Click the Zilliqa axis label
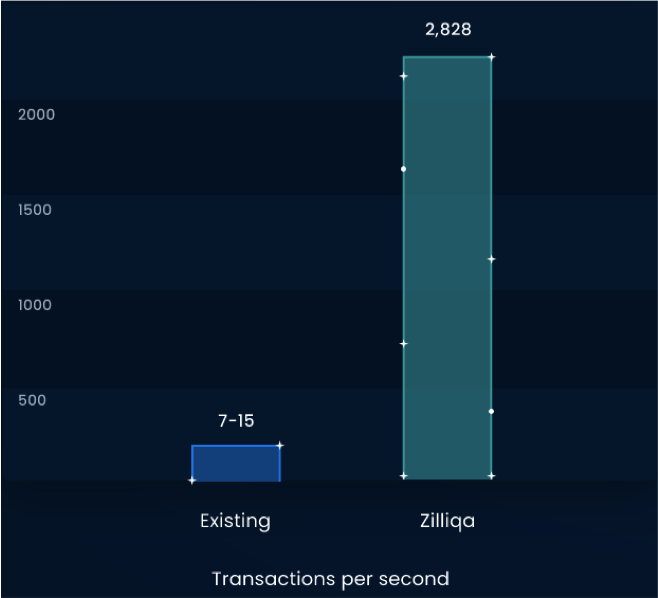This screenshot has width=658, height=598. [x=447, y=521]
